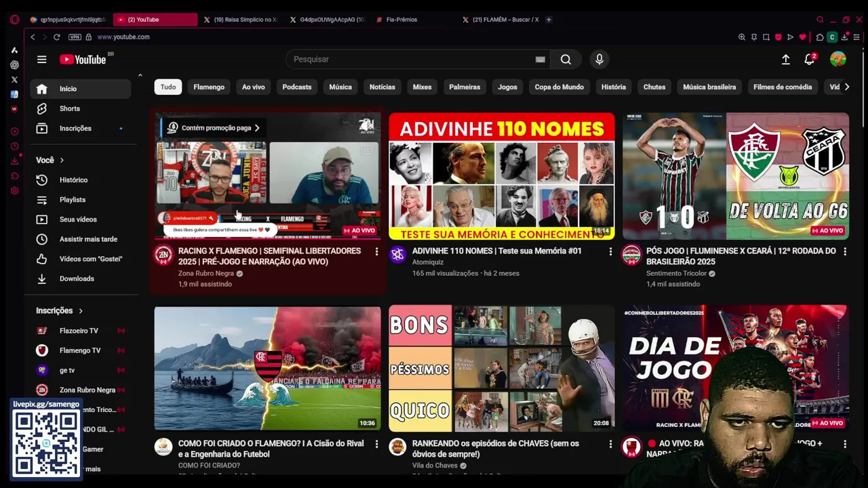This screenshot has width=868, height=488.
Task: Open Histórico in the sidebar
Action: (x=81, y=180)
